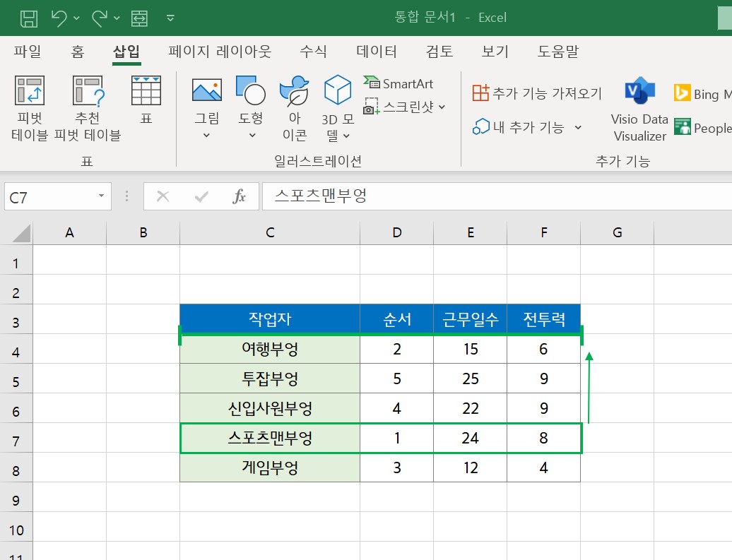The image size is (732, 560).
Task: Insert a 피벗 테이블
Action: 30,108
